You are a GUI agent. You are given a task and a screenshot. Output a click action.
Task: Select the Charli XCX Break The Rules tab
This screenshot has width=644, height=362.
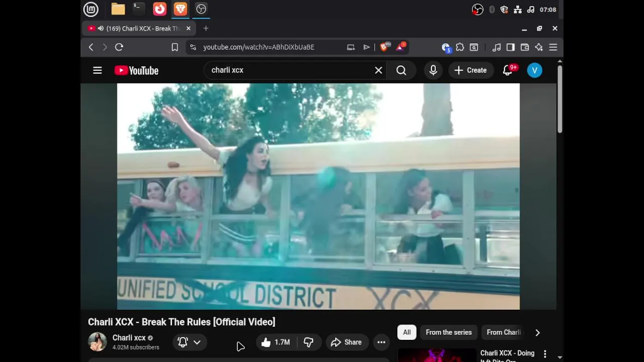coord(139,29)
